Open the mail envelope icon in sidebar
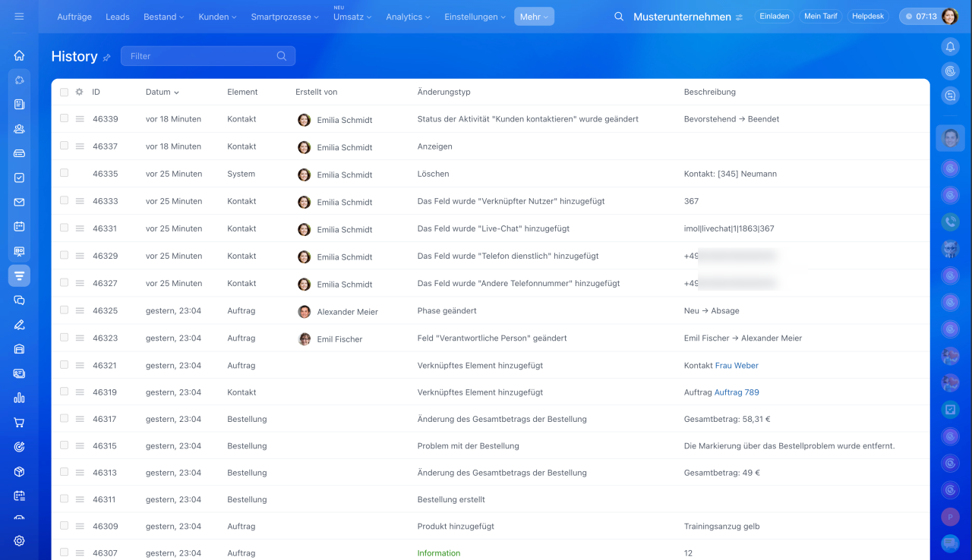The height and width of the screenshot is (560, 972). coord(19,203)
